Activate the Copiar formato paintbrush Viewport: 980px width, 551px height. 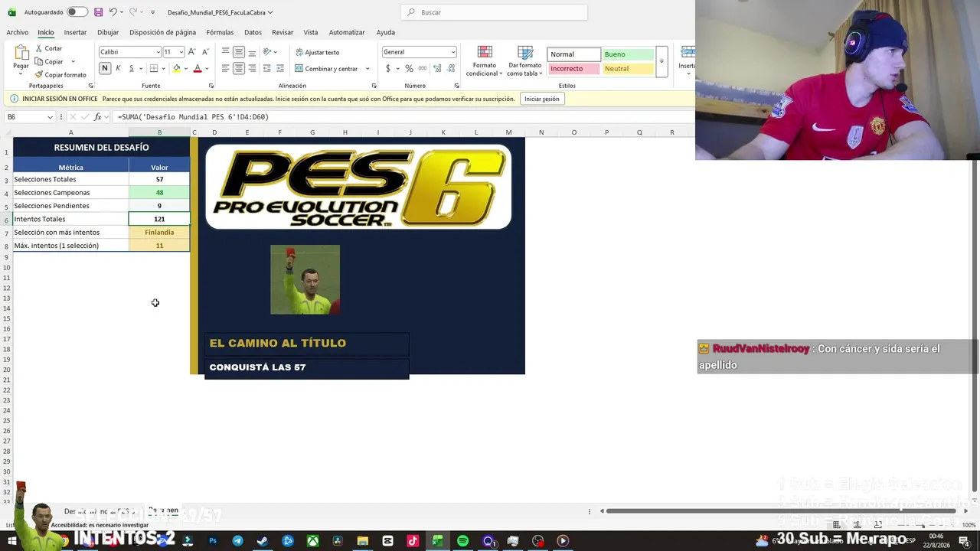coord(60,75)
